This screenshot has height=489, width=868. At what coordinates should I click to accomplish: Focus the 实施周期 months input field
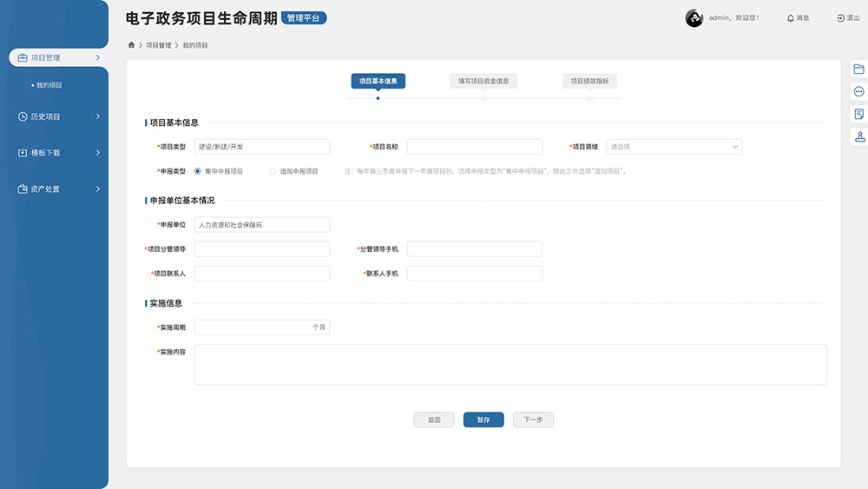(x=262, y=327)
